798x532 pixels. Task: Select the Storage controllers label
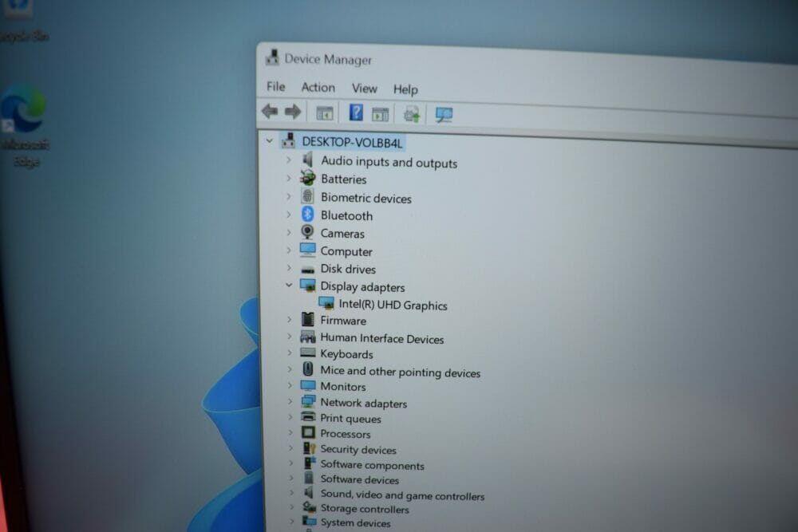click(x=365, y=509)
